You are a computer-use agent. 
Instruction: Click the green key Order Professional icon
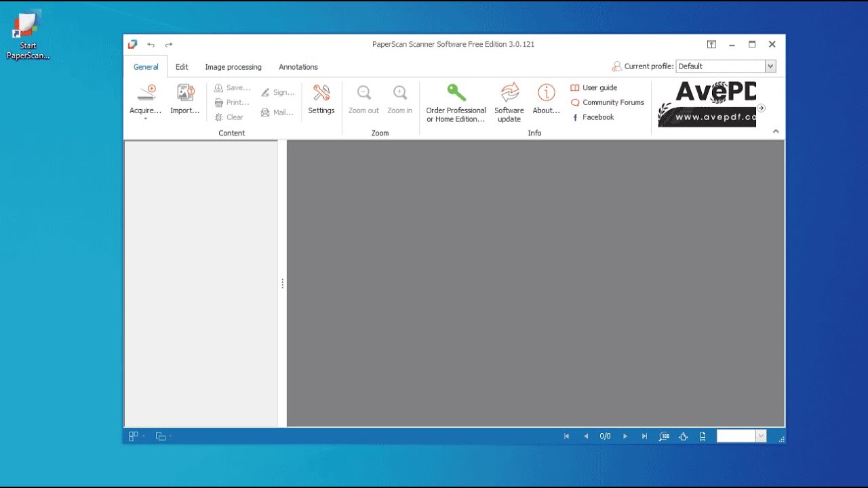(x=456, y=92)
